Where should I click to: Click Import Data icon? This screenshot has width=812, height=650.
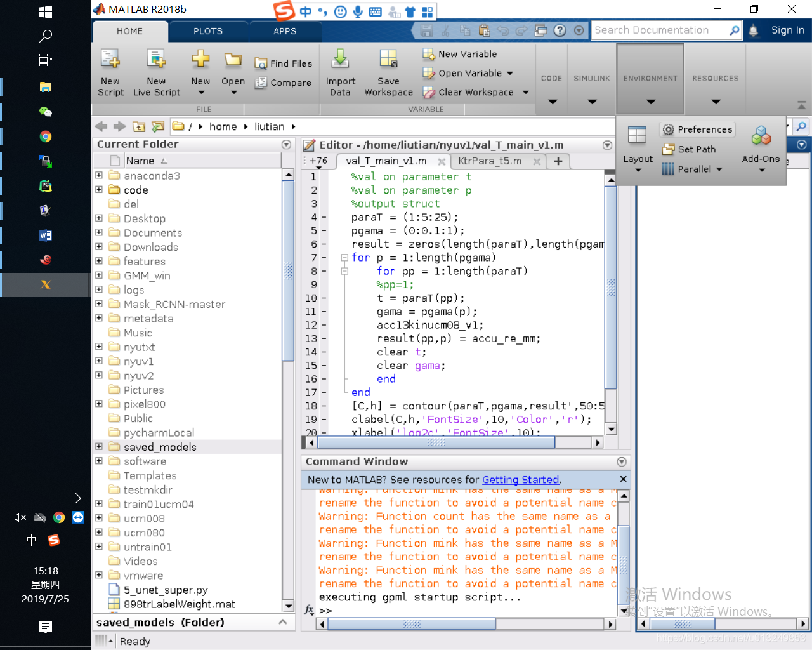coord(340,60)
